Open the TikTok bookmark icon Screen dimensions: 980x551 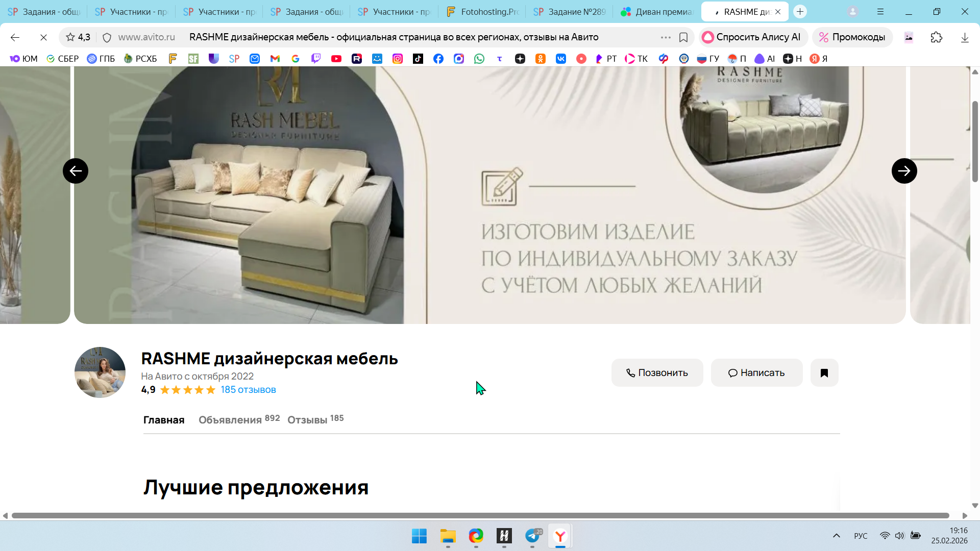[x=418, y=59]
